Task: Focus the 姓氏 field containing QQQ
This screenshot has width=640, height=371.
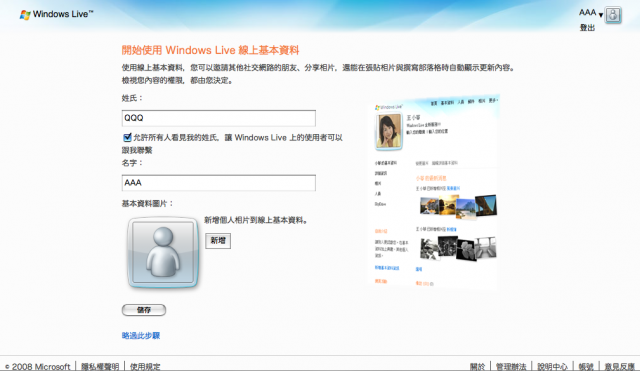Action: tap(218, 118)
